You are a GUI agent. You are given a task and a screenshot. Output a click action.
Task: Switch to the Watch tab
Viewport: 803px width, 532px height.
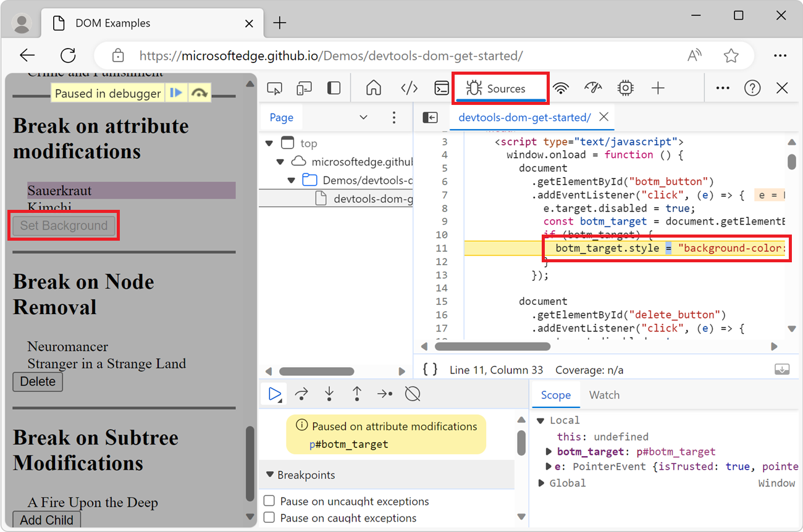click(604, 394)
